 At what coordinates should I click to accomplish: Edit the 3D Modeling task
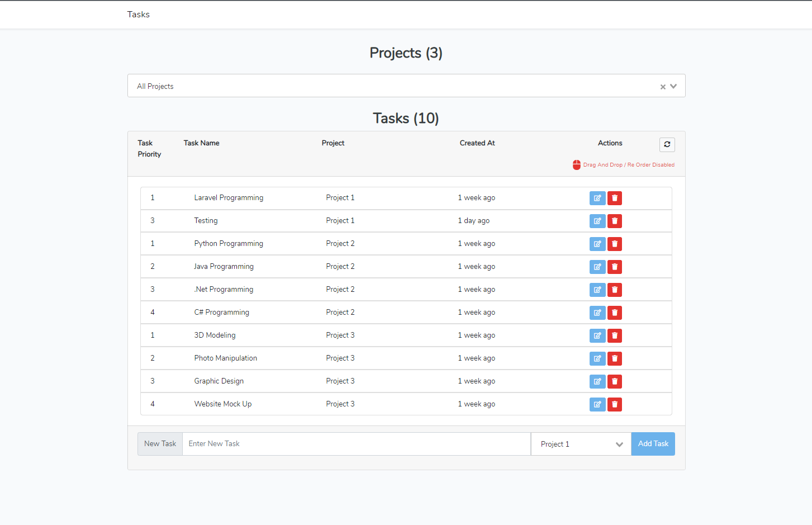(x=597, y=335)
